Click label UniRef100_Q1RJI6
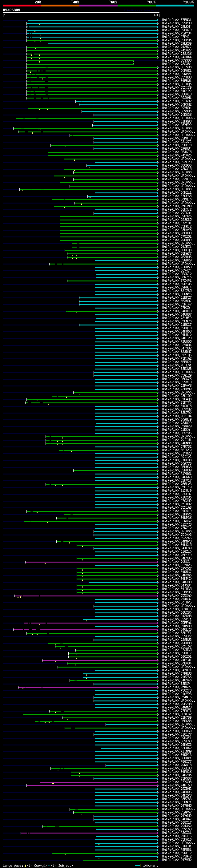The width and height of the screenshot is (197, 868). pyautogui.click(x=177, y=836)
